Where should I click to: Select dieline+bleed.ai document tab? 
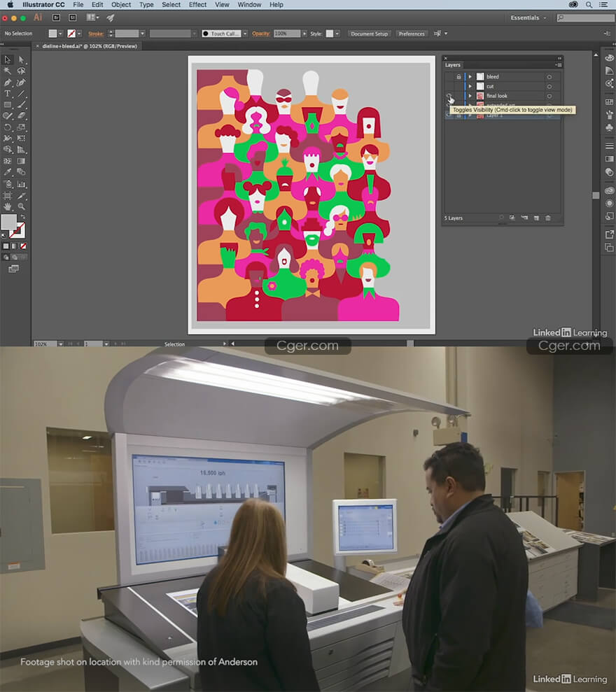click(90, 46)
